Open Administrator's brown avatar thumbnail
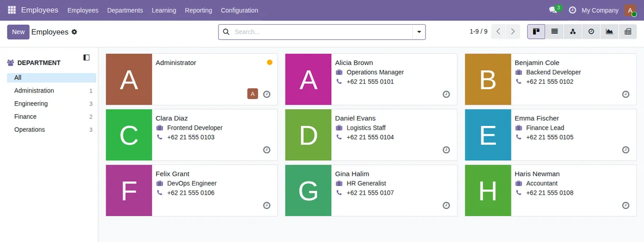644x242 pixels. pyautogui.click(x=129, y=79)
